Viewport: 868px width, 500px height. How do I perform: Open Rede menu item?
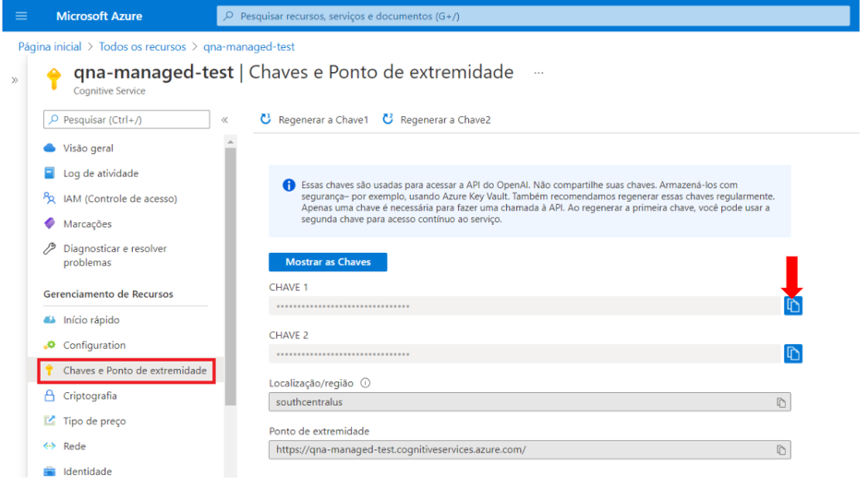(74, 446)
